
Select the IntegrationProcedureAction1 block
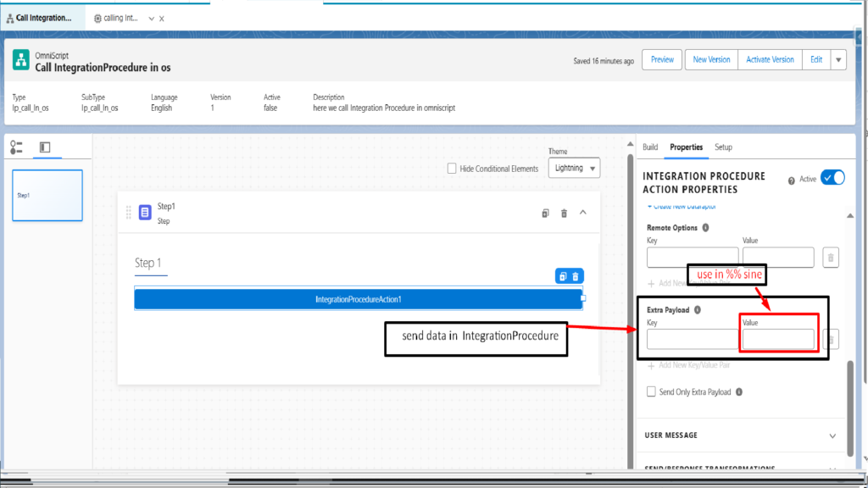[359, 299]
